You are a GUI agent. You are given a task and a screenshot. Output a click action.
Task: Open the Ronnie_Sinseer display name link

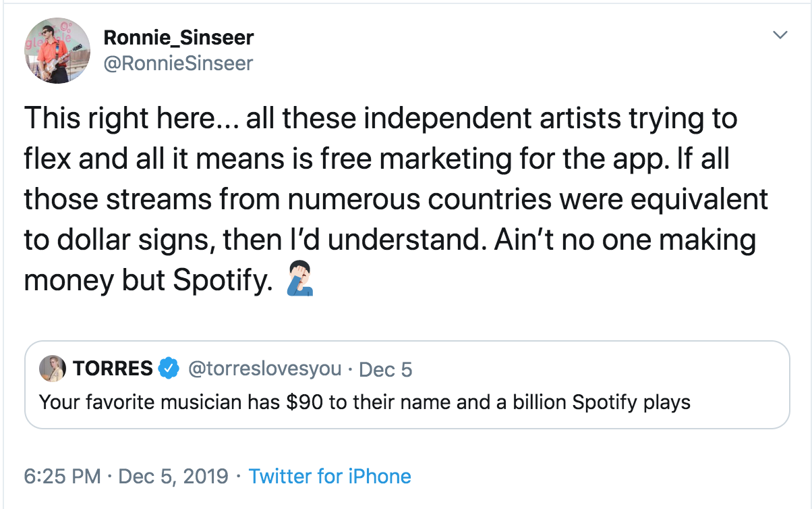[x=178, y=38]
